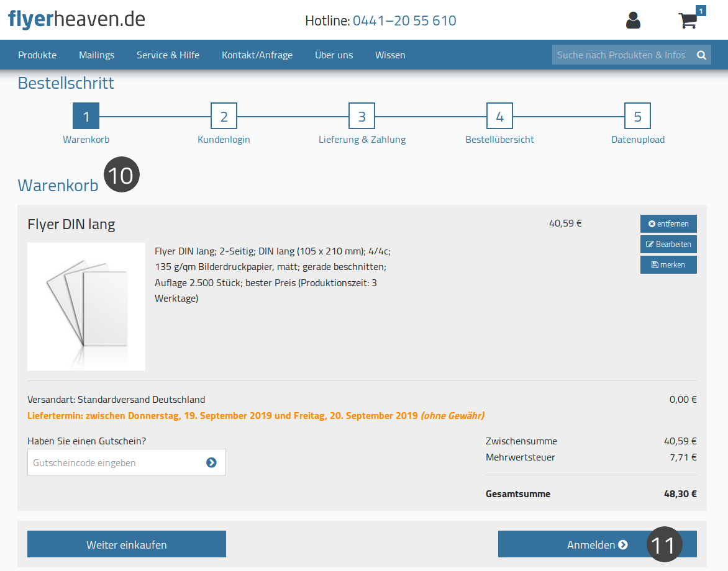The image size is (728, 571).
Task: Click the Anmelden button
Action: click(x=597, y=544)
